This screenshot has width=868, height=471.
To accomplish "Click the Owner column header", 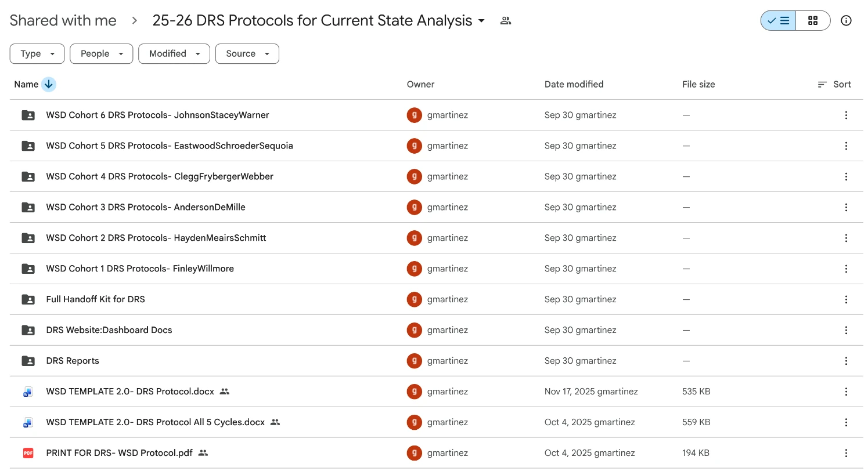I will (x=420, y=84).
